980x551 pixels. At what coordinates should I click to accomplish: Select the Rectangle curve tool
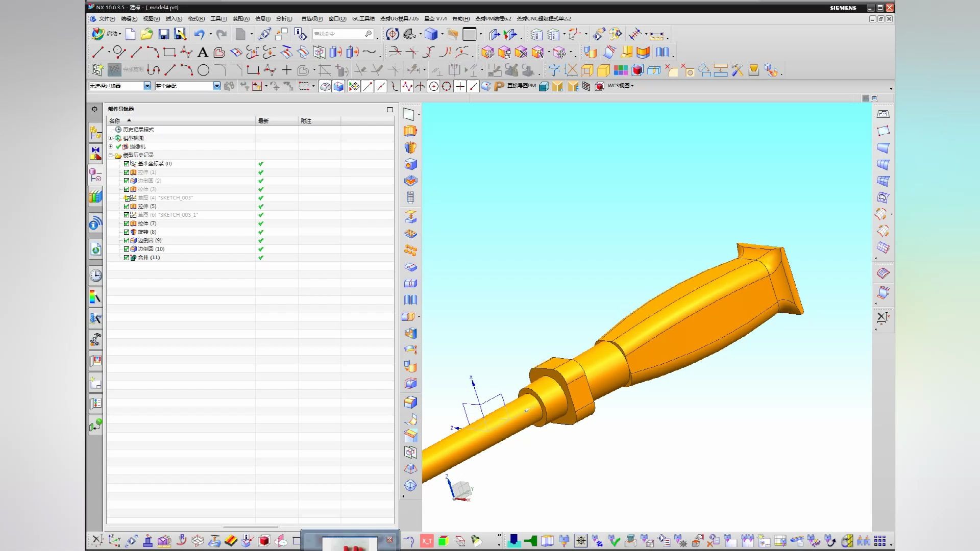pos(169,52)
